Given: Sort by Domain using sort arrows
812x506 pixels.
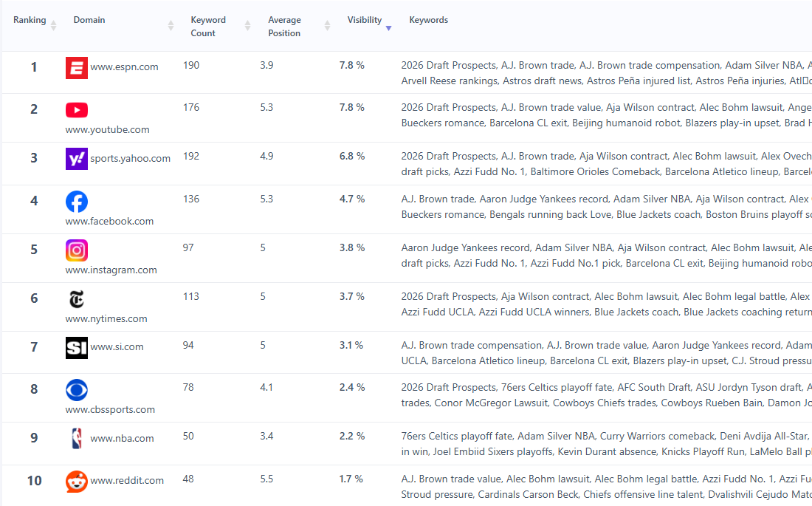Looking at the screenshot, I should coord(171,26).
